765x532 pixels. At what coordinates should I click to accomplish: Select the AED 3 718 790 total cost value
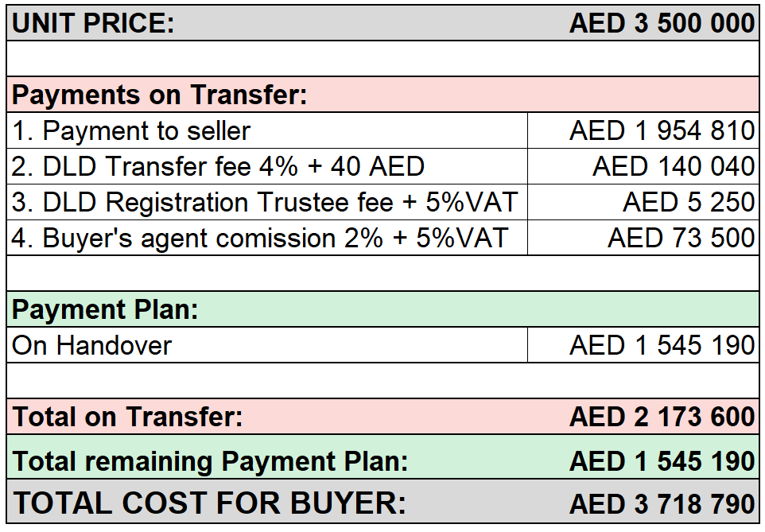tap(662, 503)
